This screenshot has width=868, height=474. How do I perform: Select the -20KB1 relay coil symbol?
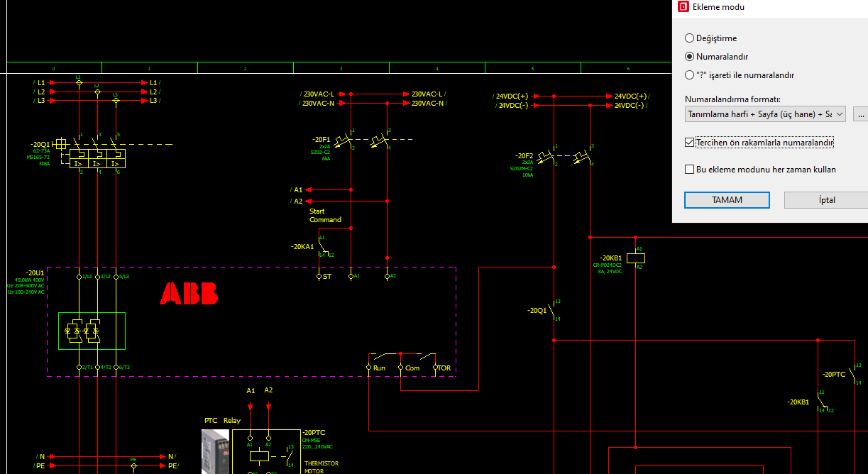[637, 258]
